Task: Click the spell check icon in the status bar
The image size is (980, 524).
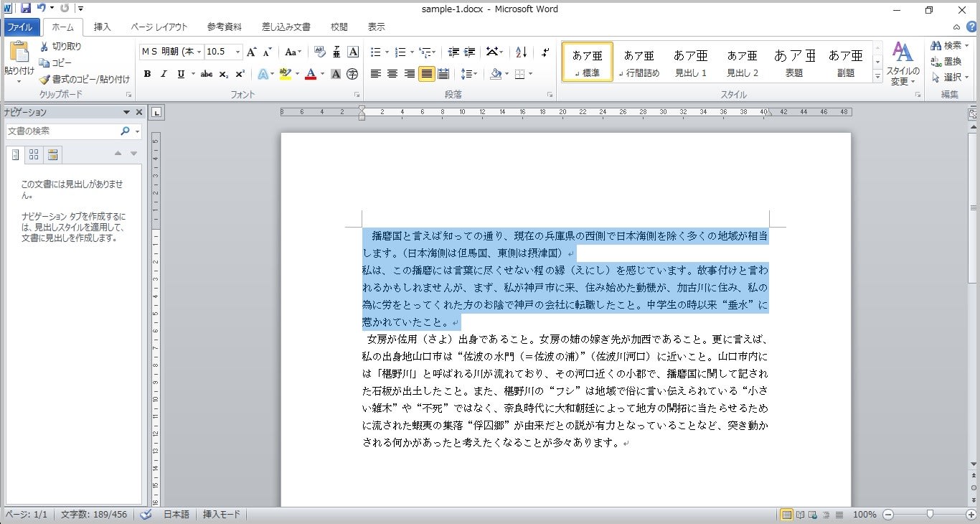Action: click(x=146, y=515)
